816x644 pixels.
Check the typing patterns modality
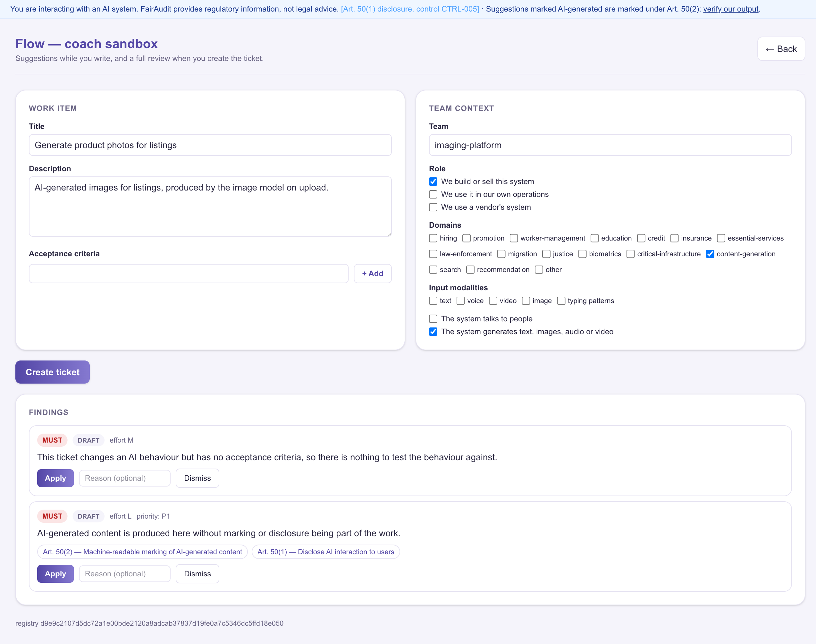coord(561,301)
